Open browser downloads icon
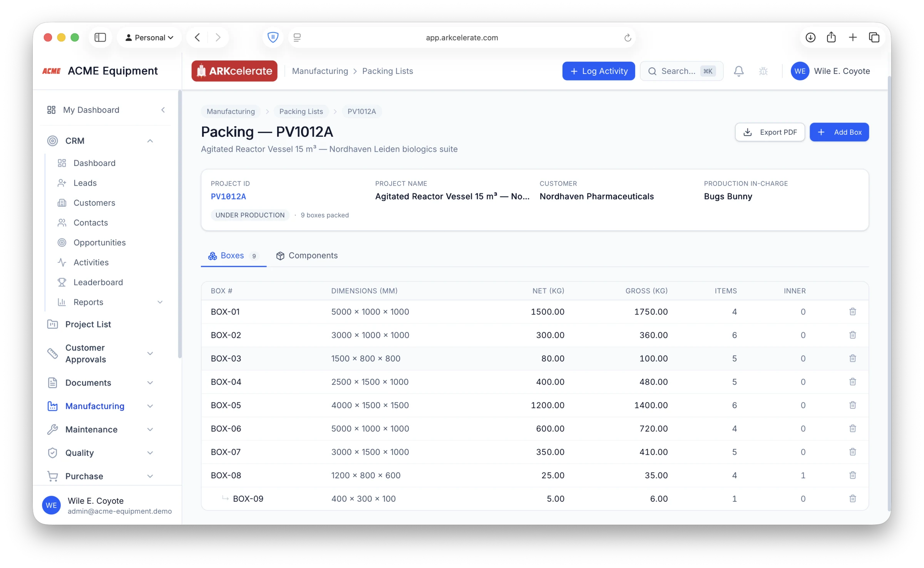The height and width of the screenshot is (568, 924). pyautogui.click(x=810, y=37)
